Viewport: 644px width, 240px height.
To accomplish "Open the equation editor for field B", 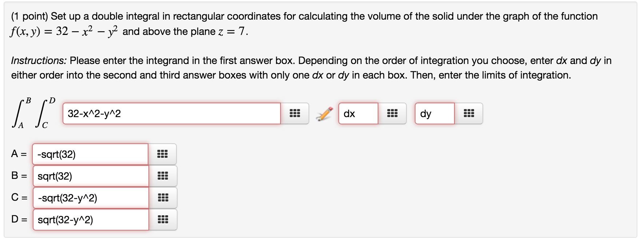I will click(x=163, y=176).
